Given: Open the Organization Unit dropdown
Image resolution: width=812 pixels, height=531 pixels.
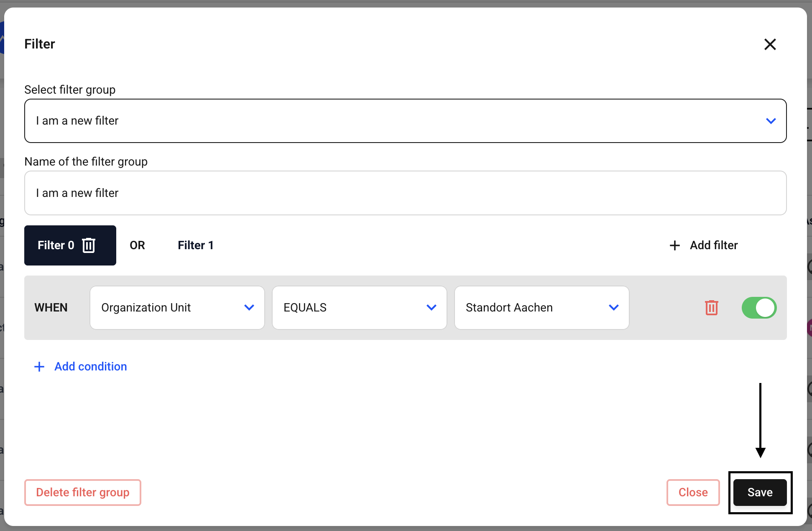Looking at the screenshot, I should [177, 308].
